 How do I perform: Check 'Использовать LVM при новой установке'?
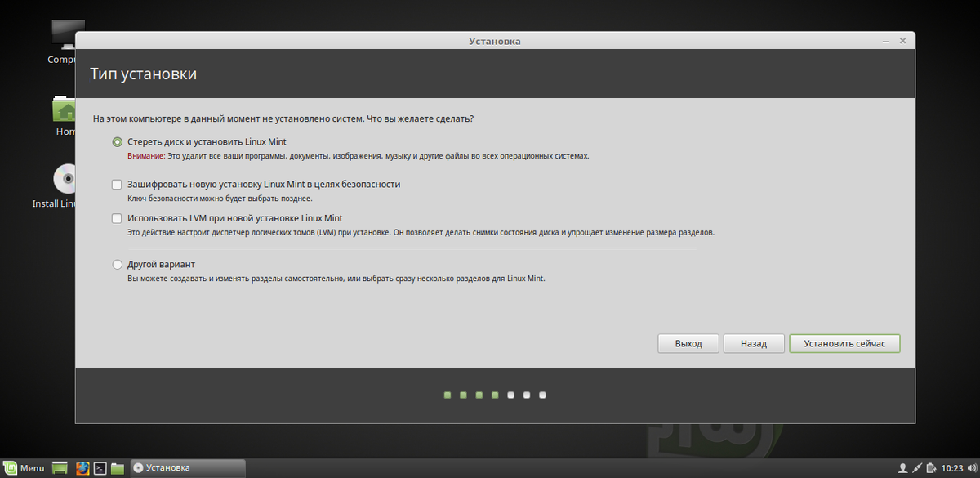117,219
